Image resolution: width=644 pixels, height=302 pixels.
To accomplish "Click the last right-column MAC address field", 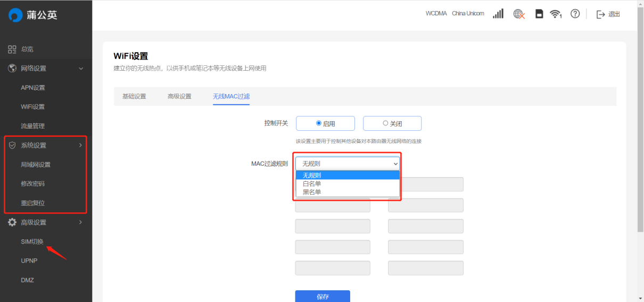I will [426, 269].
